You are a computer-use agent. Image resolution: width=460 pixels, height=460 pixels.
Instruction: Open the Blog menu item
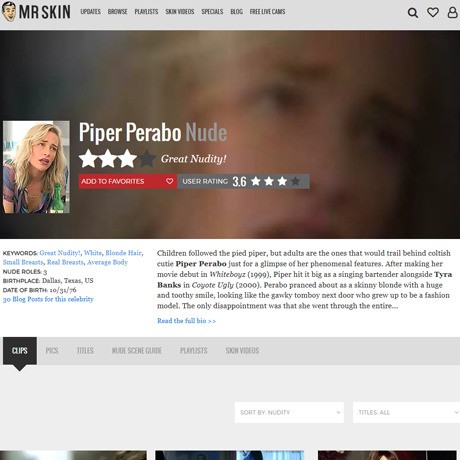(x=236, y=12)
